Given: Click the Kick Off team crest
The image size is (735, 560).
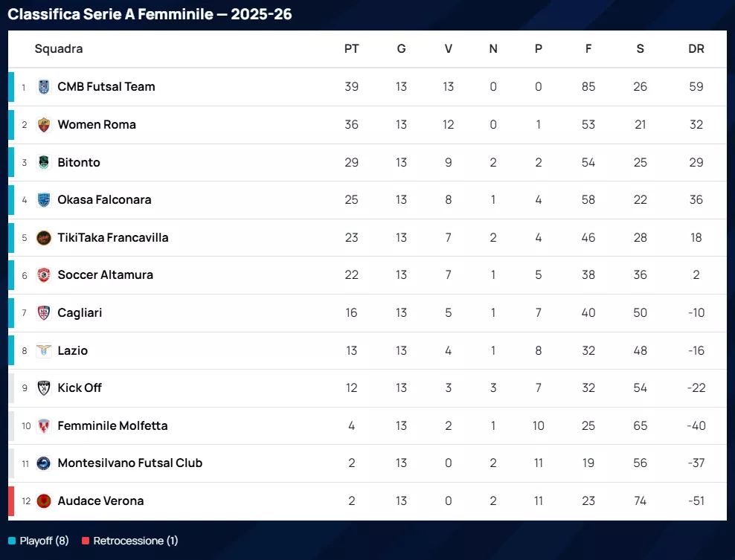Looking at the screenshot, I should [x=44, y=388].
